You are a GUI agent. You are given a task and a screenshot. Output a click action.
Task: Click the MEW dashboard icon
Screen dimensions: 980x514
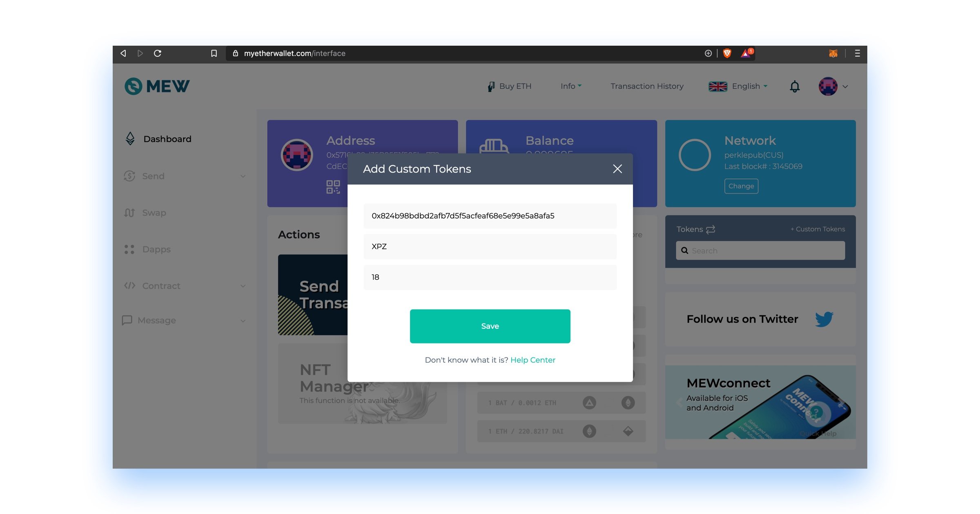click(129, 139)
